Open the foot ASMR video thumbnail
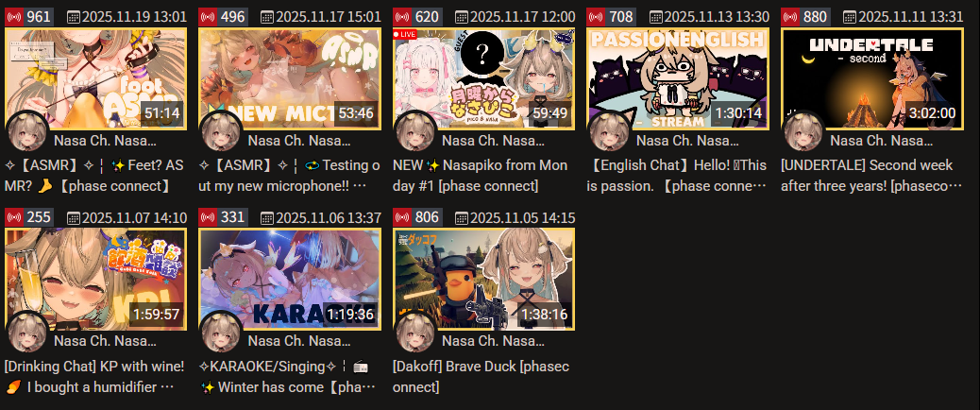The width and height of the screenshot is (980, 410). tap(95, 78)
